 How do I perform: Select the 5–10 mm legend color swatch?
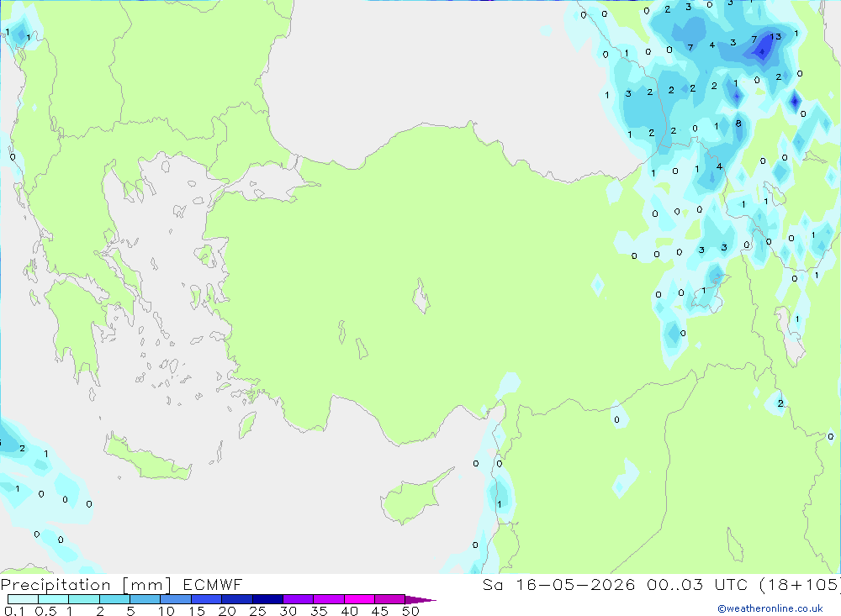pyautogui.click(x=145, y=599)
